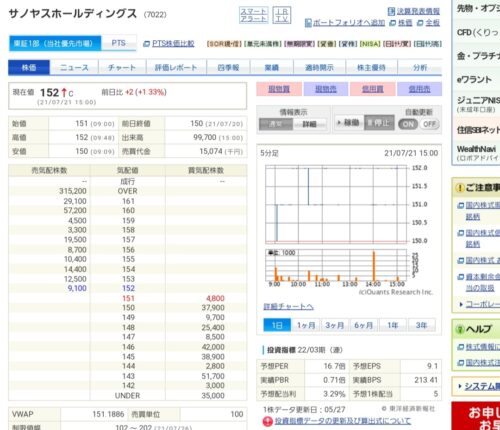Open PTS株価比較 link
Viewport: 500px width, 430px height.
(173, 44)
